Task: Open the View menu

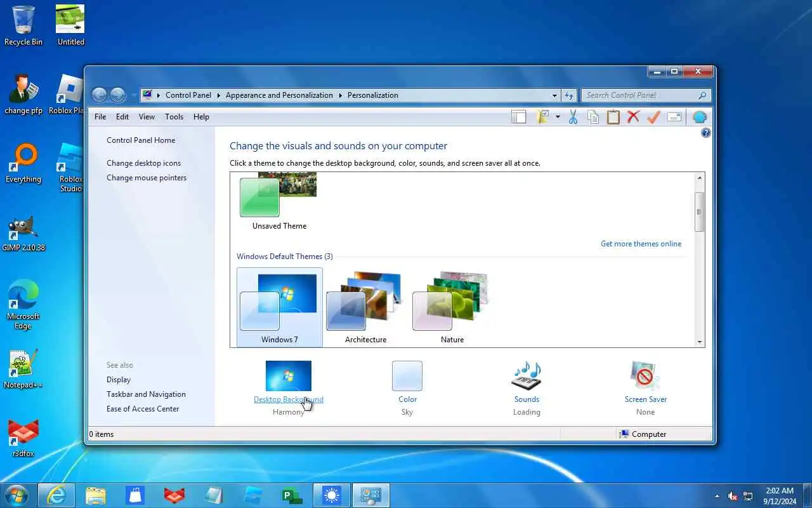Action: pos(147,117)
